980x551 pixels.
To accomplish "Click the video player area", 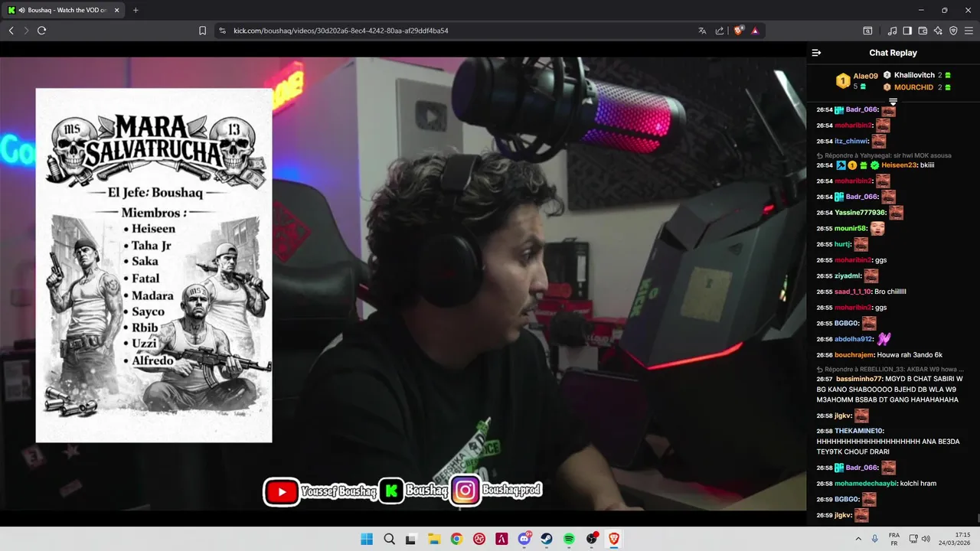I will pyautogui.click(x=403, y=283).
